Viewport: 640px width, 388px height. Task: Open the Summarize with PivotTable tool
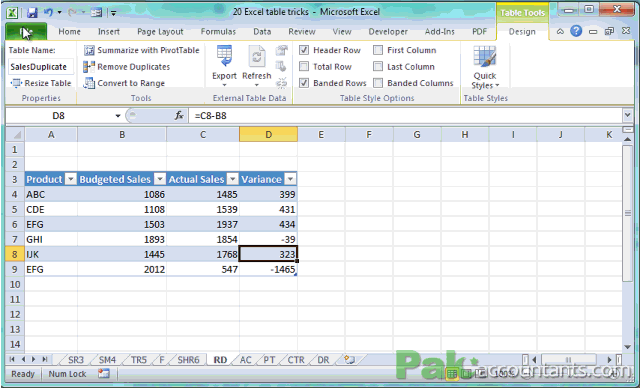point(141,50)
